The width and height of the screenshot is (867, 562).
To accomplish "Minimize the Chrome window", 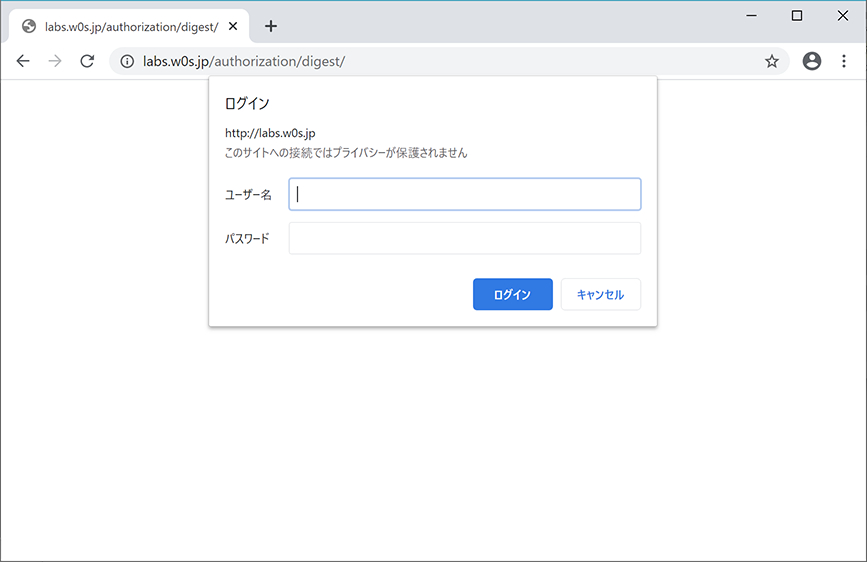I will 751,15.
